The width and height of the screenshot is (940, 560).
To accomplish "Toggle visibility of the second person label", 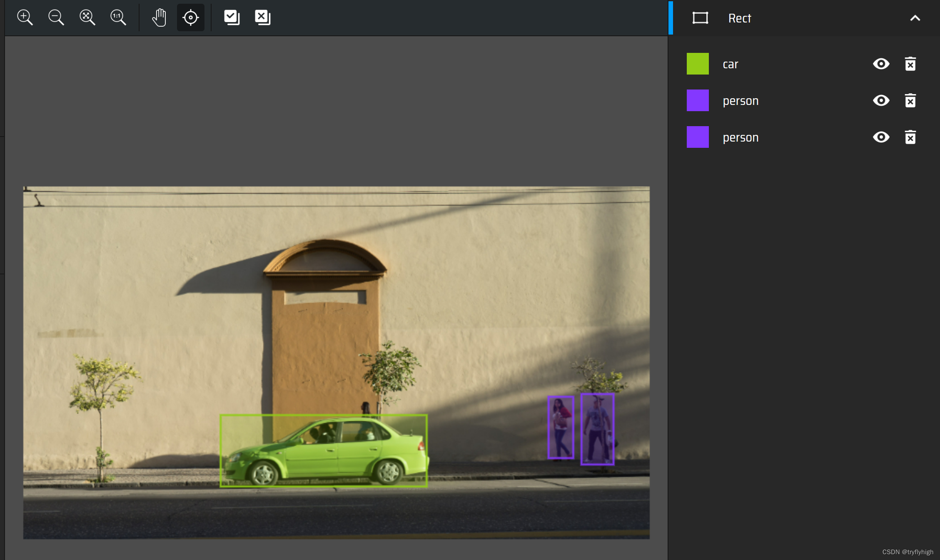I will tap(881, 137).
